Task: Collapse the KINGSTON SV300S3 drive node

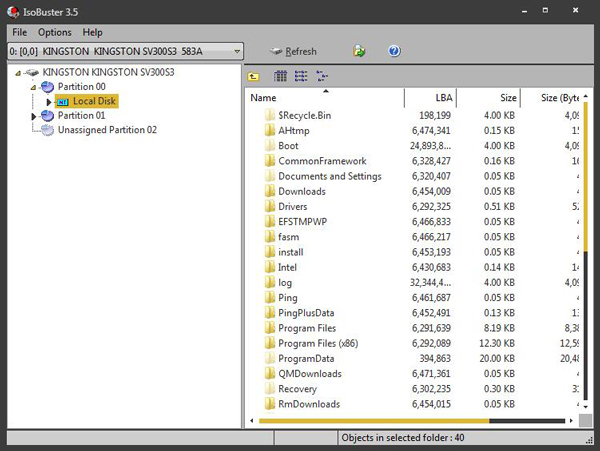Action: (18, 73)
